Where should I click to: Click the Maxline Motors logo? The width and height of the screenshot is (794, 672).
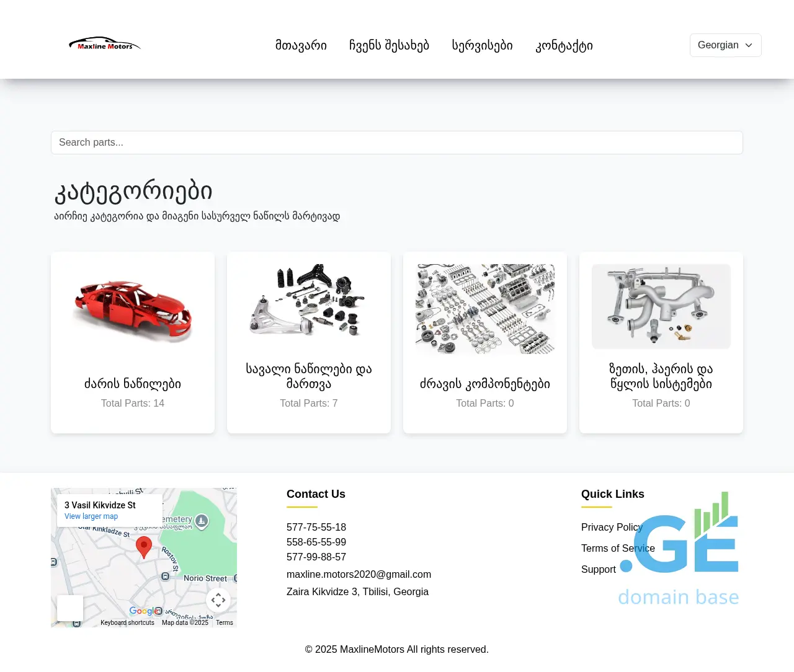[x=104, y=45]
